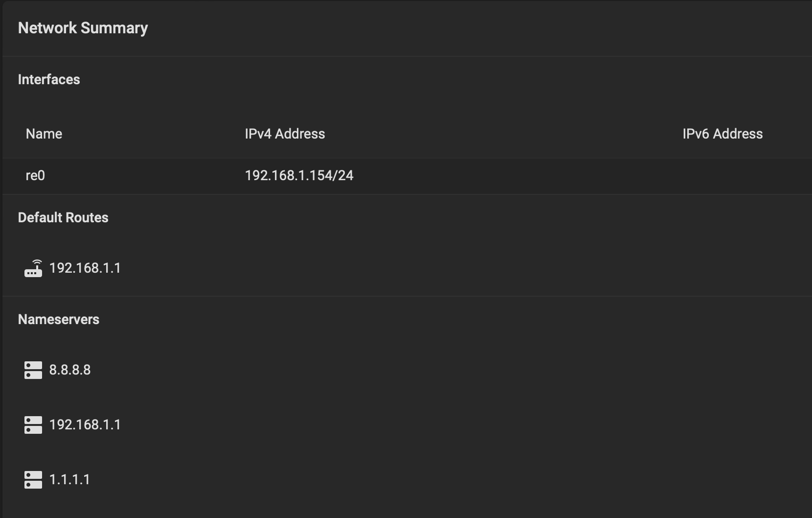Click the router icon beside default route

(x=33, y=268)
